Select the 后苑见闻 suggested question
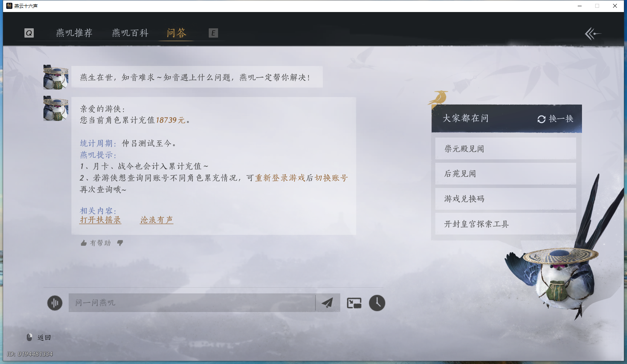The image size is (627, 364). pos(506,174)
